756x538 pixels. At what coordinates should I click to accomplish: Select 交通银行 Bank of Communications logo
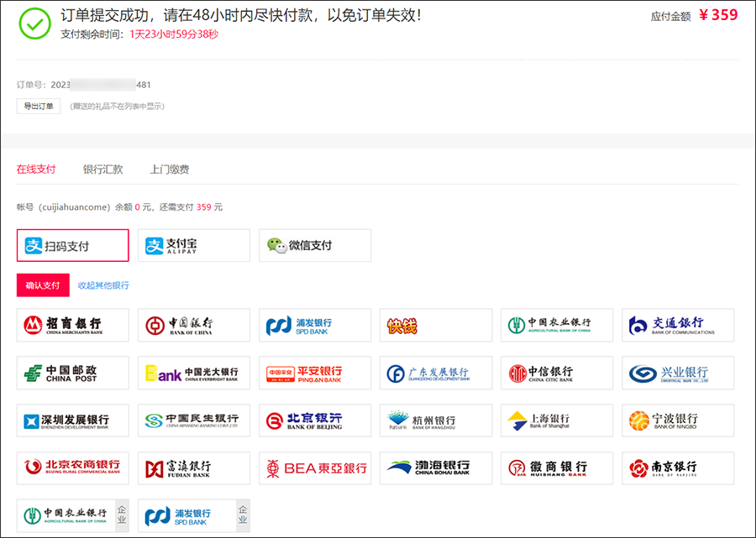click(678, 325)
